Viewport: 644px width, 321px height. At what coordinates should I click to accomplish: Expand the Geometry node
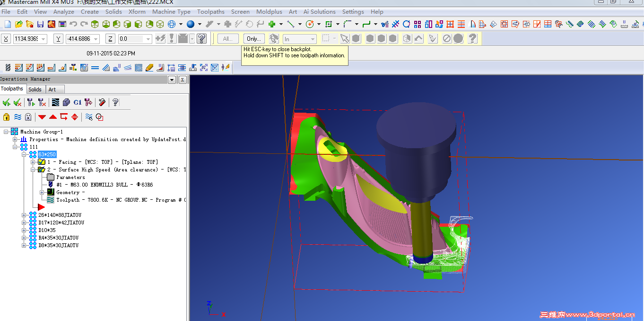pyautogui.click(x=42, y=192)
